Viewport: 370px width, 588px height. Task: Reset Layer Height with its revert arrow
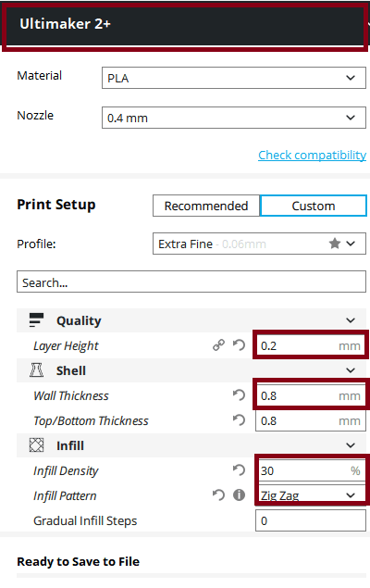pyautogui.click(x=239, y=345)
